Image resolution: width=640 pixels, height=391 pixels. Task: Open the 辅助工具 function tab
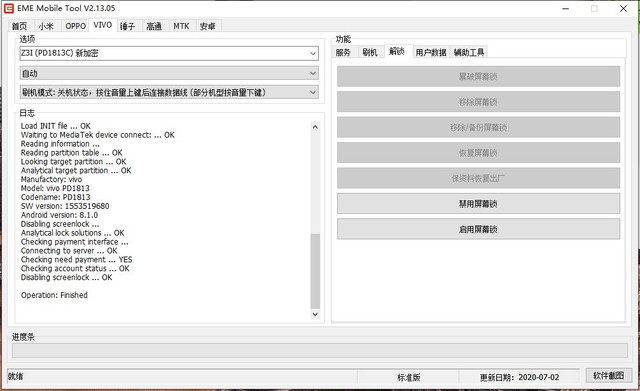[469, 52]
